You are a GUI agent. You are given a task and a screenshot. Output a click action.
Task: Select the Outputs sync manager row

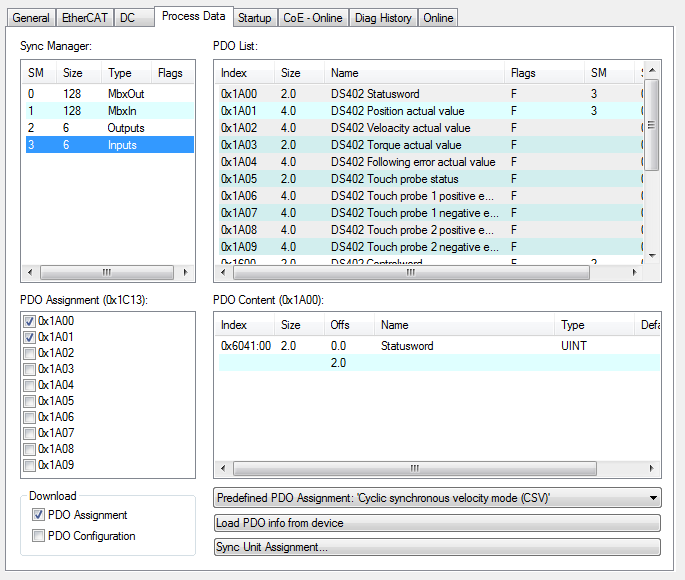(x=110, y=128)
